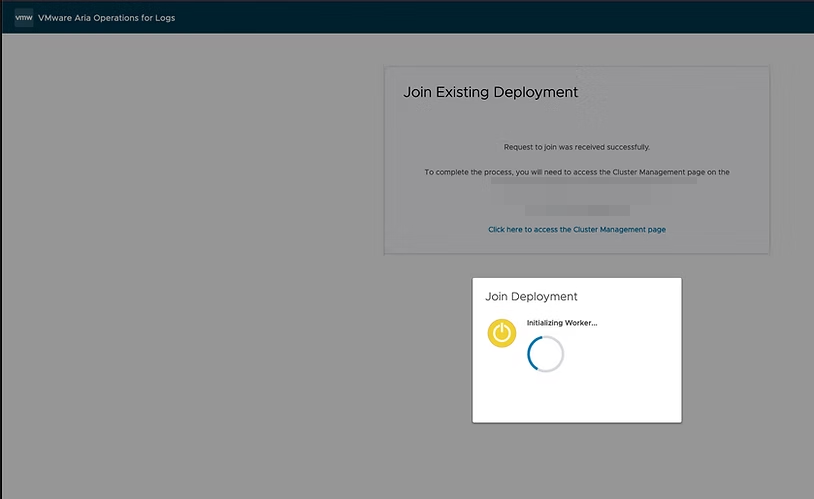Click the short blurred text above the link

(x=577, y=210)
